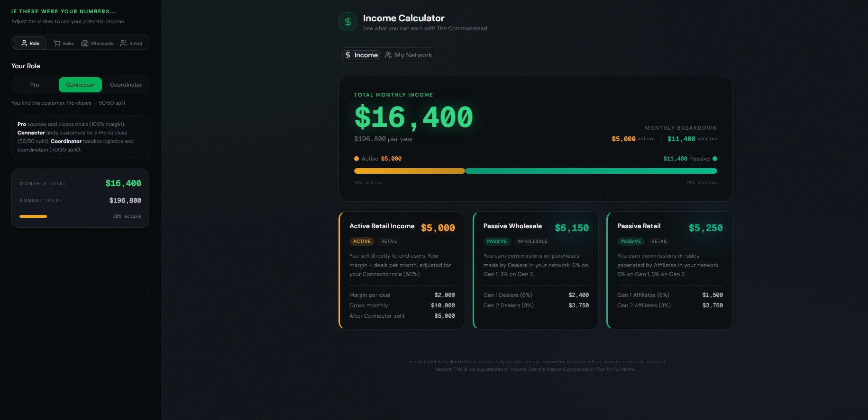Click the $5,000 amount on Active Retail card header

438,228
